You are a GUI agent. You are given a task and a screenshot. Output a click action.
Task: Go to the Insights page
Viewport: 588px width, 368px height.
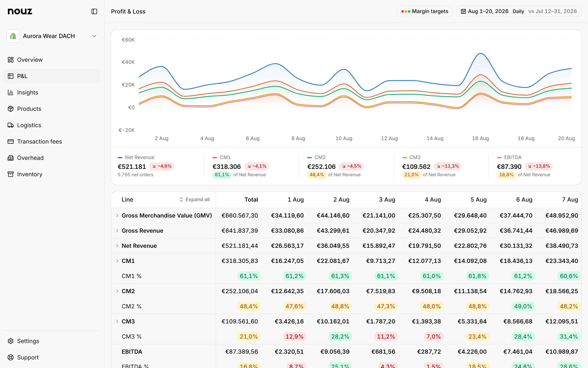point(52,92)
